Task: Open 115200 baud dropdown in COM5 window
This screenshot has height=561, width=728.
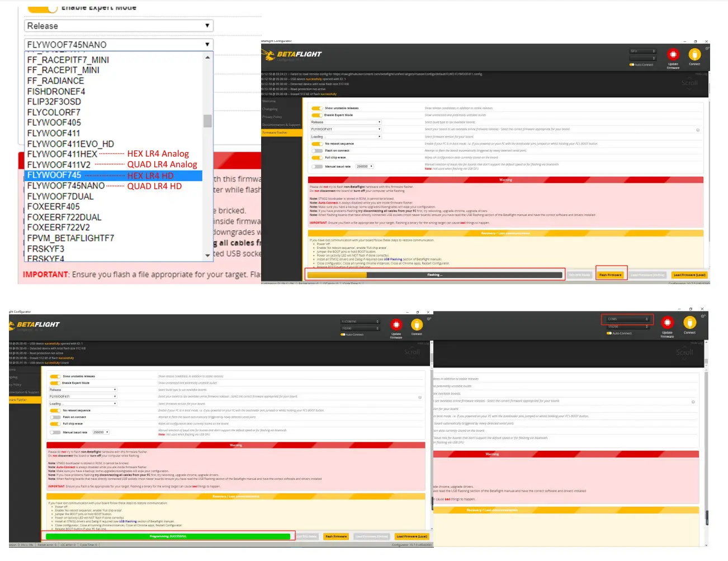Action: pos(628,327)
